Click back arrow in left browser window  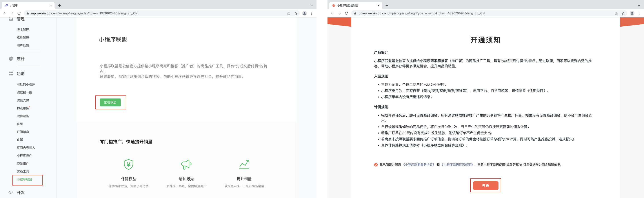(5, 13)
